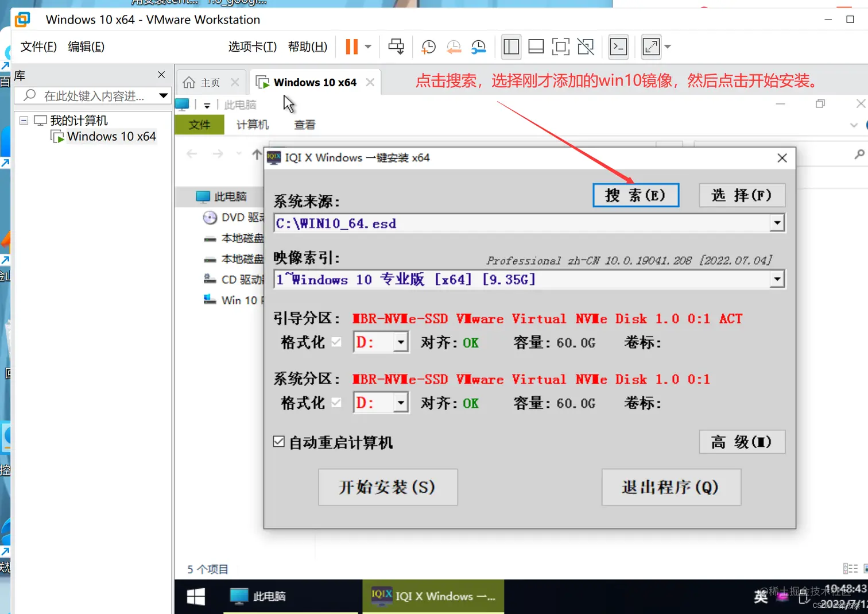Close the IQI X Windows installer dialog
The width and height of the screenshot is (868, 614).
[x=782, y=158]
